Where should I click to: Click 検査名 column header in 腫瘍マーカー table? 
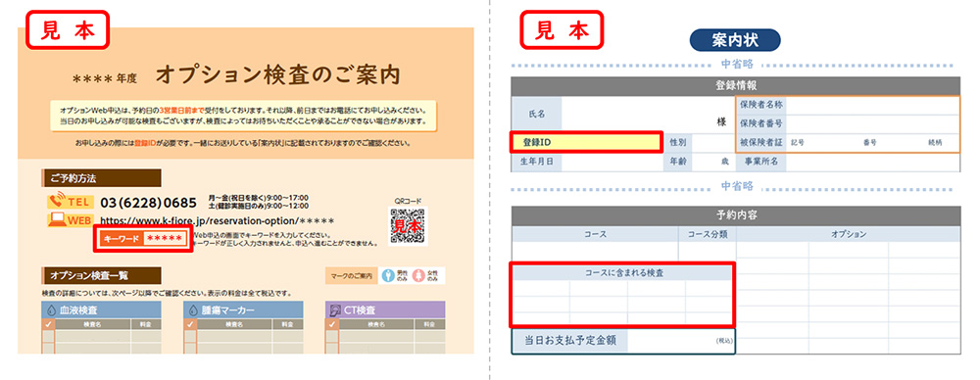pyautogui.click(x=234, y=324)
